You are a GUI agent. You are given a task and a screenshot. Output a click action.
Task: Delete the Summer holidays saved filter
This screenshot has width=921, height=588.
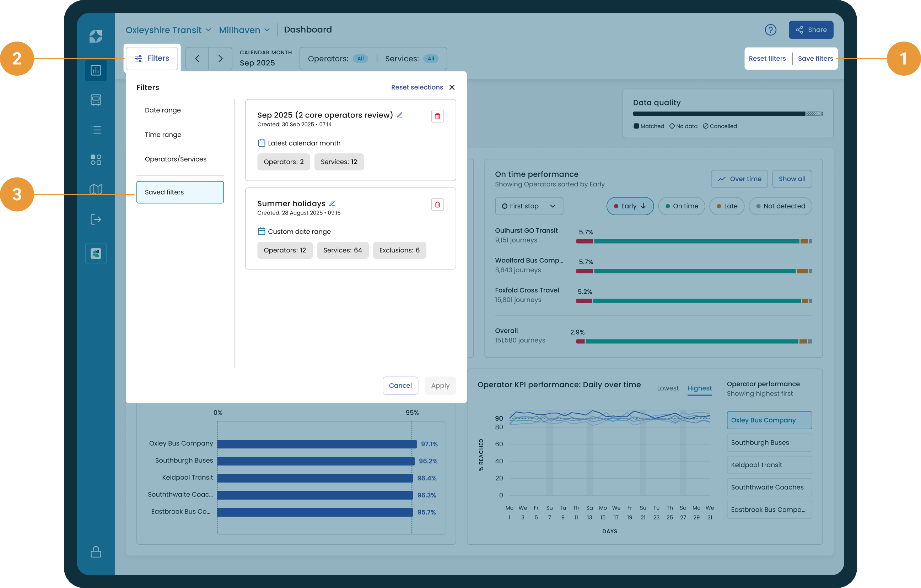point(437,205)
